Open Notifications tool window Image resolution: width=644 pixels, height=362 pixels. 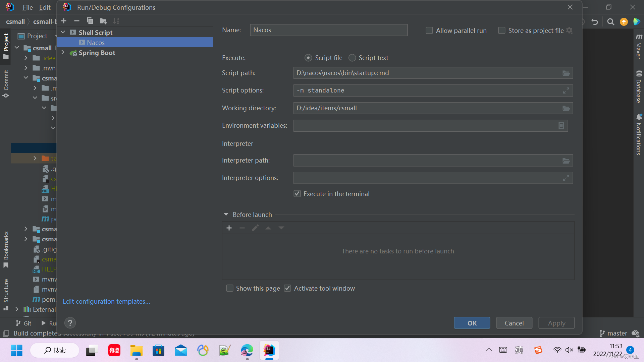coord(639,134)
